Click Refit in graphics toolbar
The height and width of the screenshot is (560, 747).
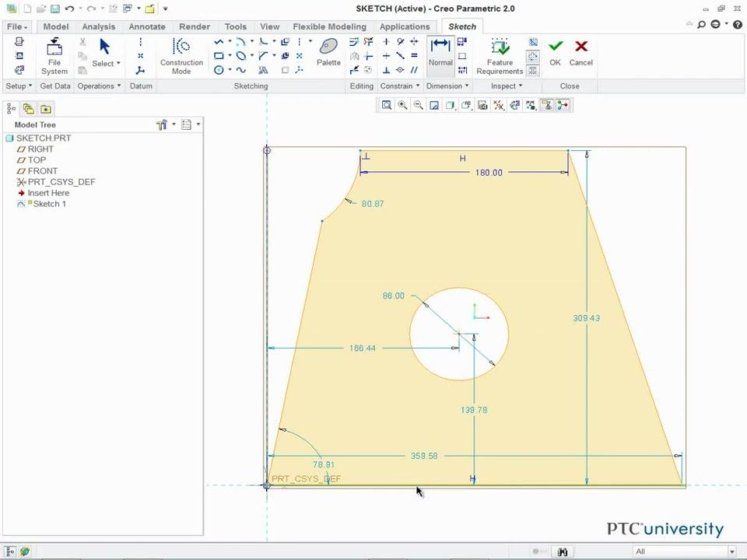(387, 105)
